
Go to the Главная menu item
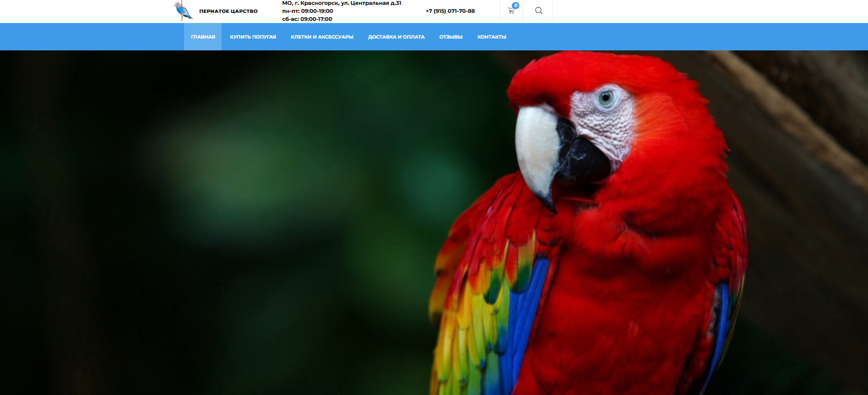click(203, 37)
